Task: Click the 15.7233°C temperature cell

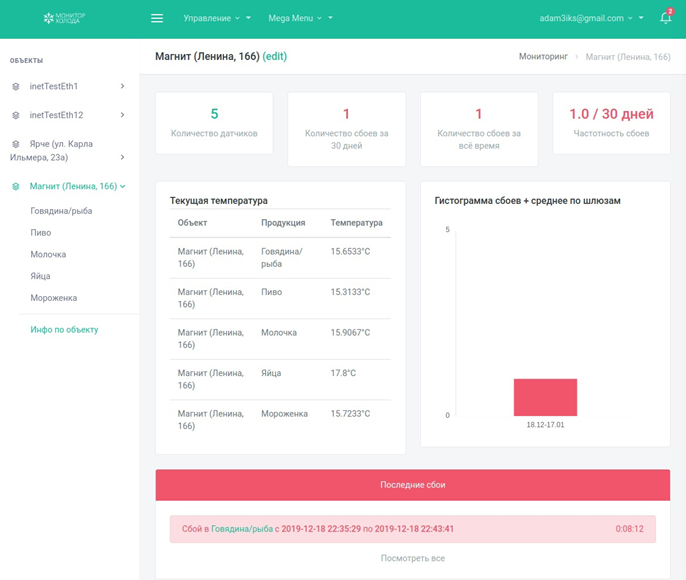Action: 350,414
